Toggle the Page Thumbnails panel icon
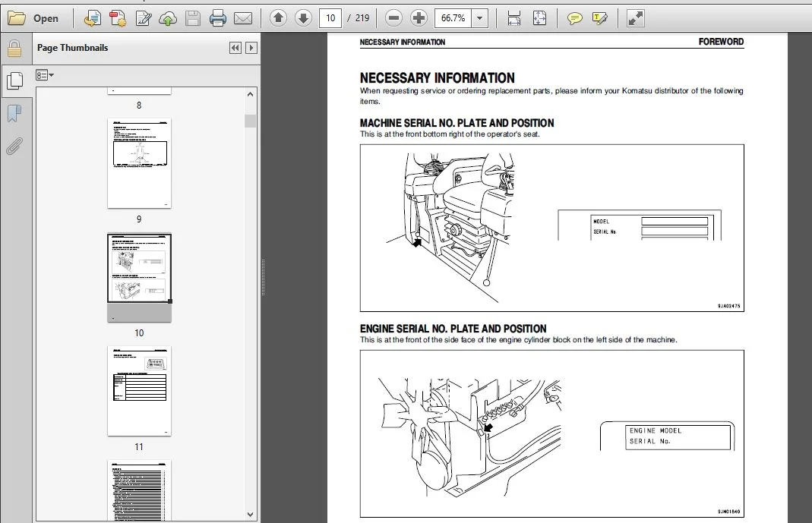Screen dimensions: 812x523 pyautogui.click(x=15, y=80)
